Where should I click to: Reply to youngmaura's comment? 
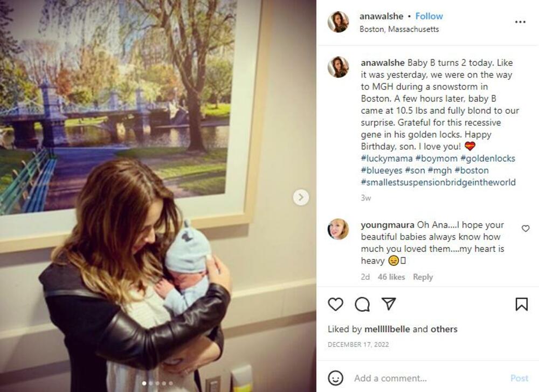click(x=423, y=277)
